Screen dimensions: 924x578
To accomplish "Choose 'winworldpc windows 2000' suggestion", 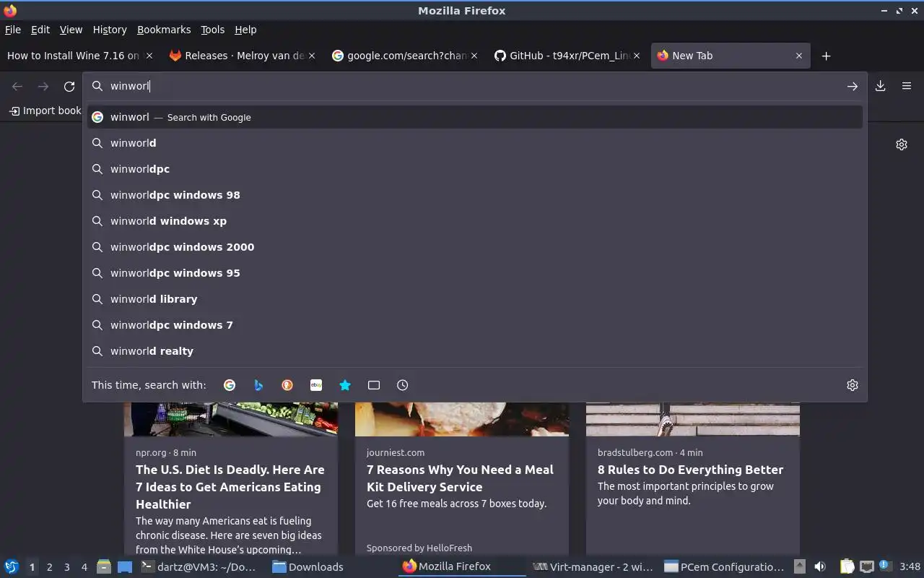I will (x=475, y=247).
